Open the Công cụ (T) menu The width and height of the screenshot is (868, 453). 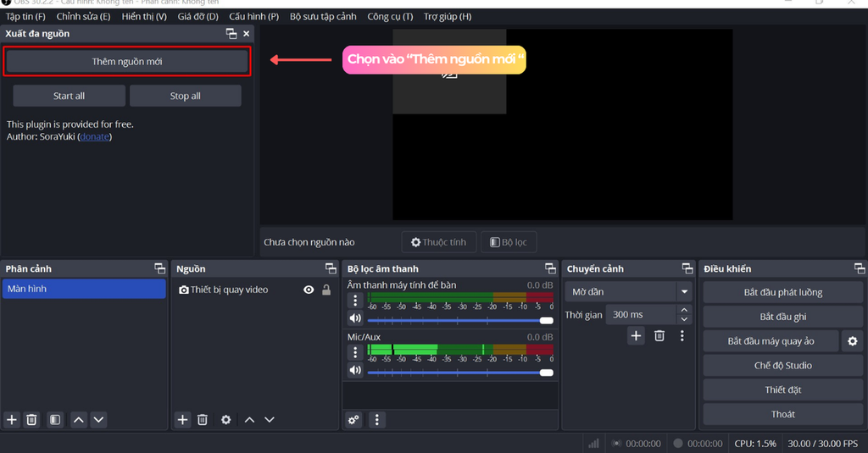pyautogui.click(x=390, y=17)
